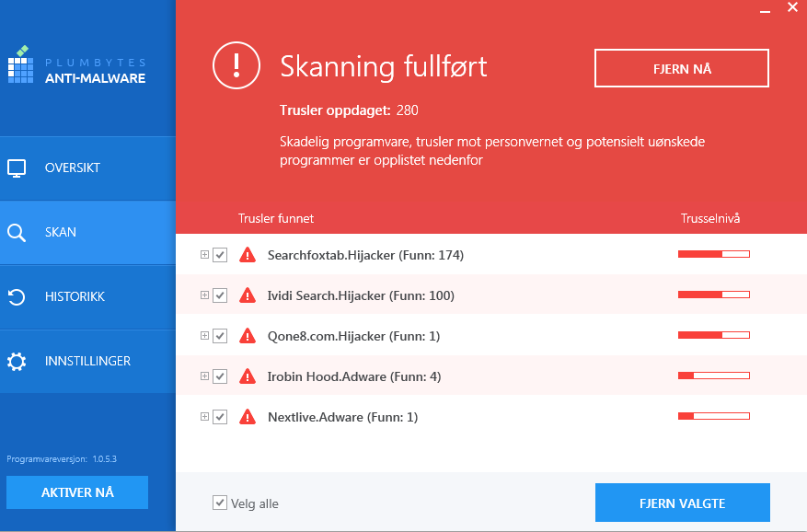Uncheck the Qone8.com.Hijacker checkbox
The image size is (807, 532).
(220, 336)
